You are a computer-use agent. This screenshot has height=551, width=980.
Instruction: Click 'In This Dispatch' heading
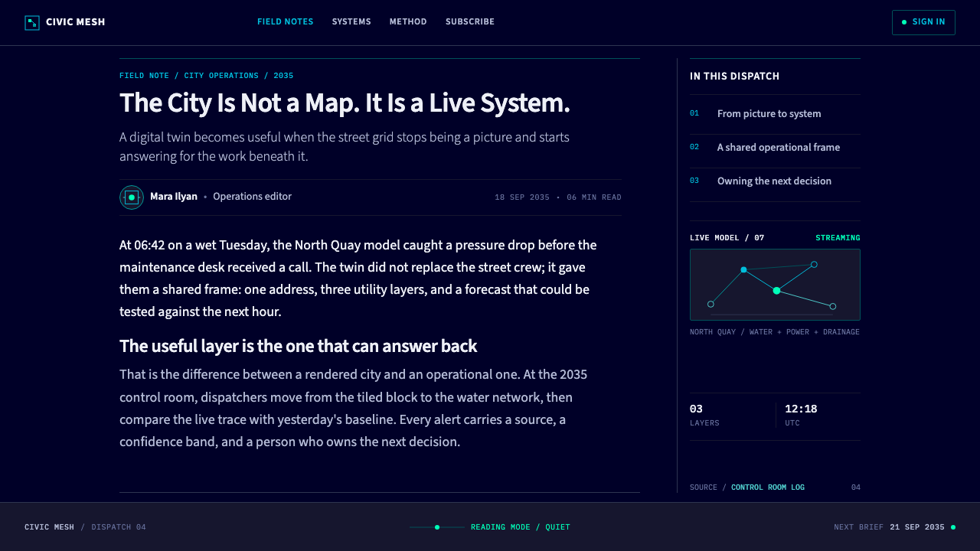point(735,77)
